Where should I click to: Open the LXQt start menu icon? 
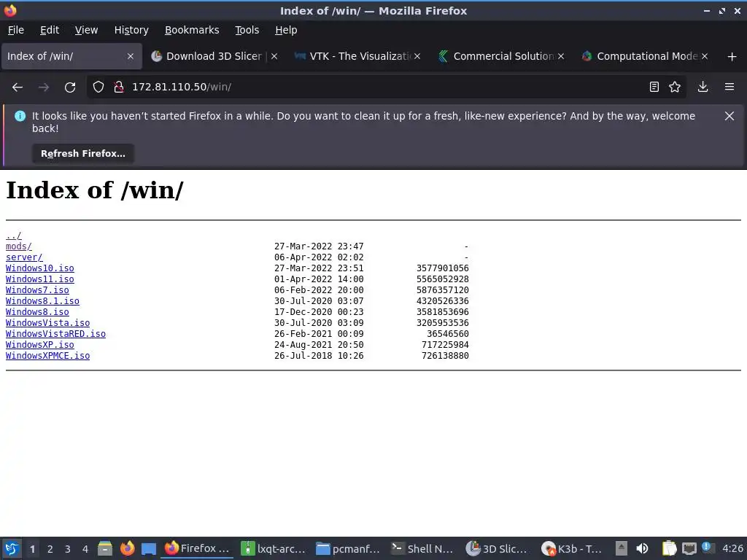click(x=12, y=548)
